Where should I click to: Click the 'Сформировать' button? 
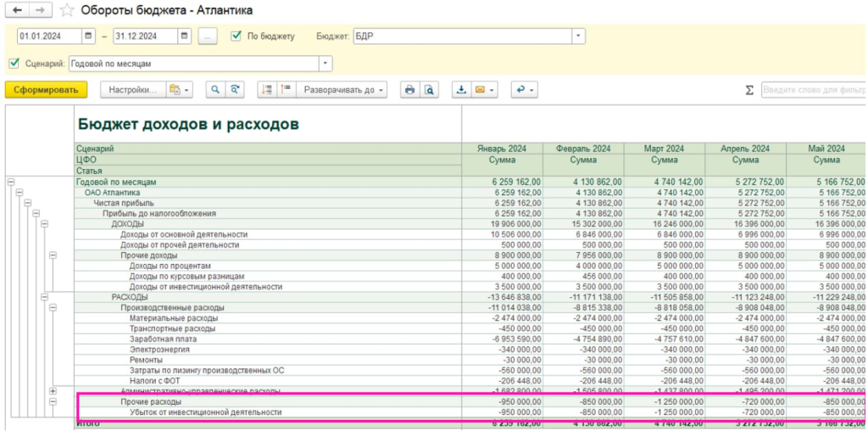46,90
